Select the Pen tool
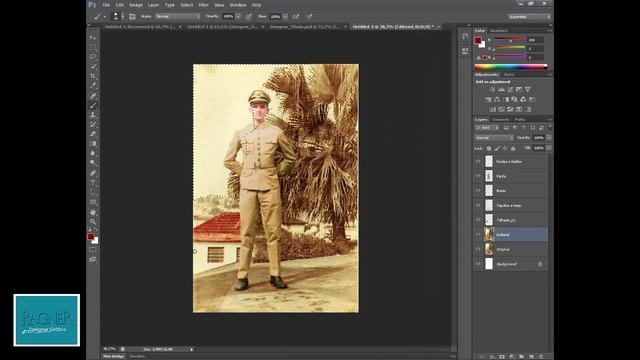 click(93, 173)
